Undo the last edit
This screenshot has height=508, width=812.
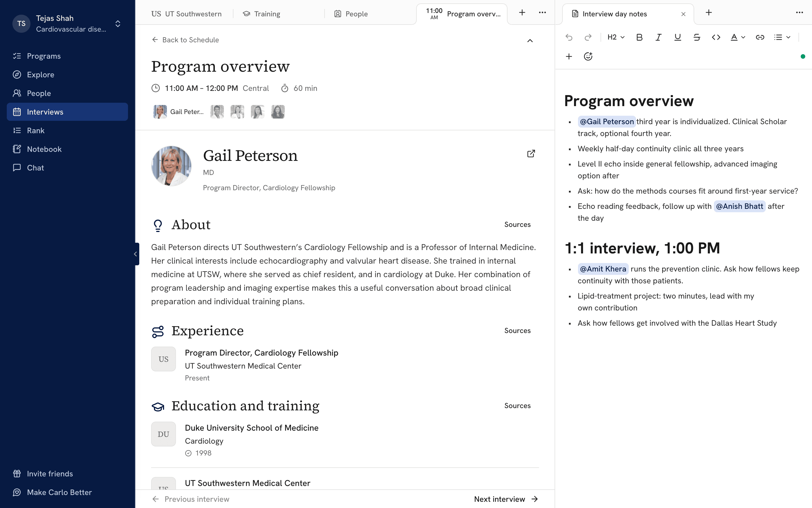pos(569,37)
